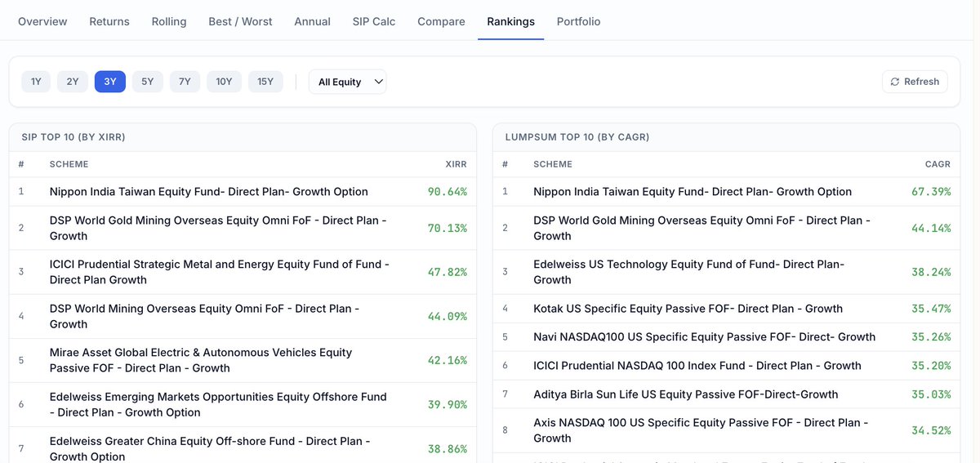Click the 34.52% CAGR value
The image size is (980, 463).
click(931, 430)
